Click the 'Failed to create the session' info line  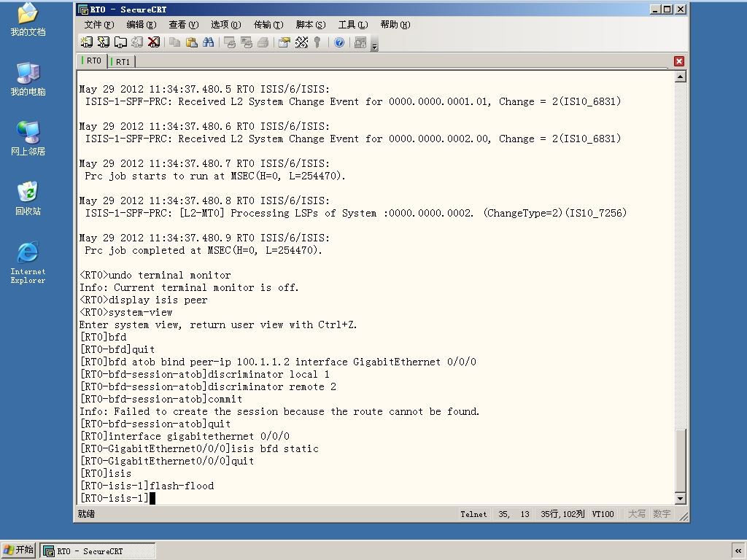[279, 411]
